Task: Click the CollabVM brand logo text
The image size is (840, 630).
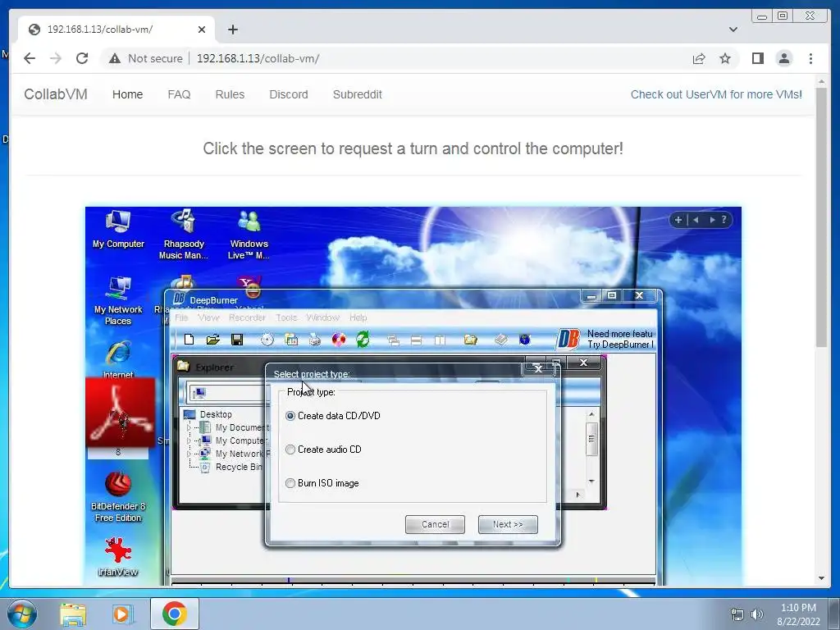Action: pyautogui.click(x=56, y=94)
